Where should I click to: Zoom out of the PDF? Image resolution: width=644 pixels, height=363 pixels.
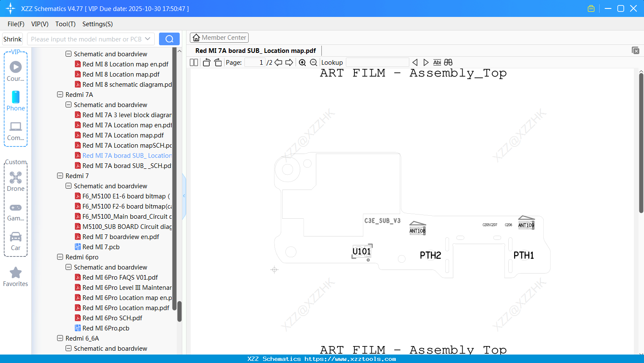tap(313, 63)
